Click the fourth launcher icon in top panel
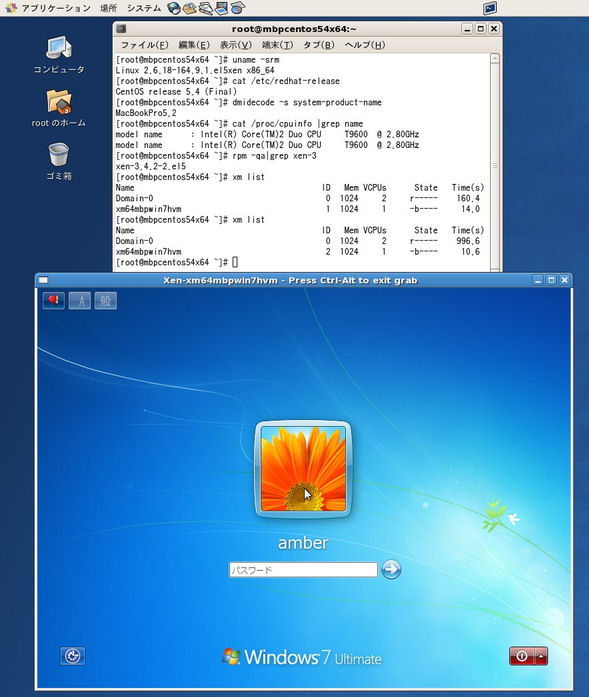The width and height of the screenshot is (589, 697). [x=221, y=8]
